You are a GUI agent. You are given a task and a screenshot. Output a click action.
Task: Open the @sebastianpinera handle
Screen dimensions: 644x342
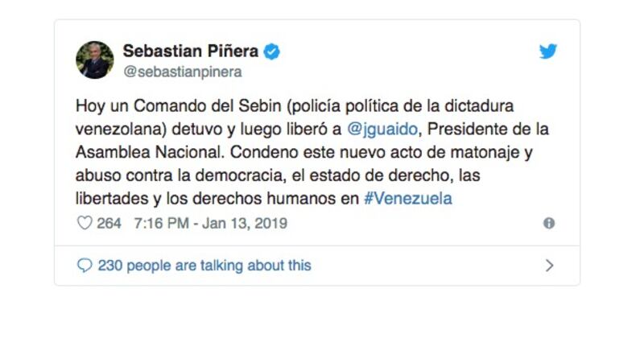point(183,72)
